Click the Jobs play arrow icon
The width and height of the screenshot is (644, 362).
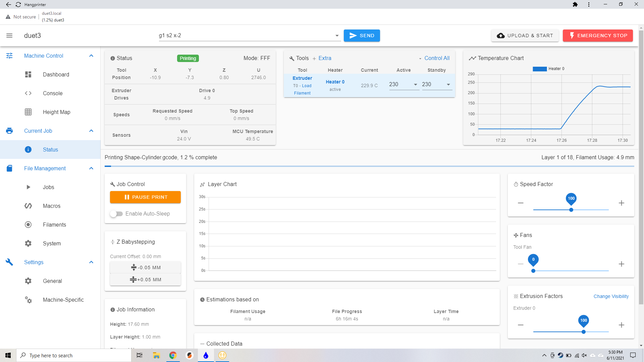[28, 187]
